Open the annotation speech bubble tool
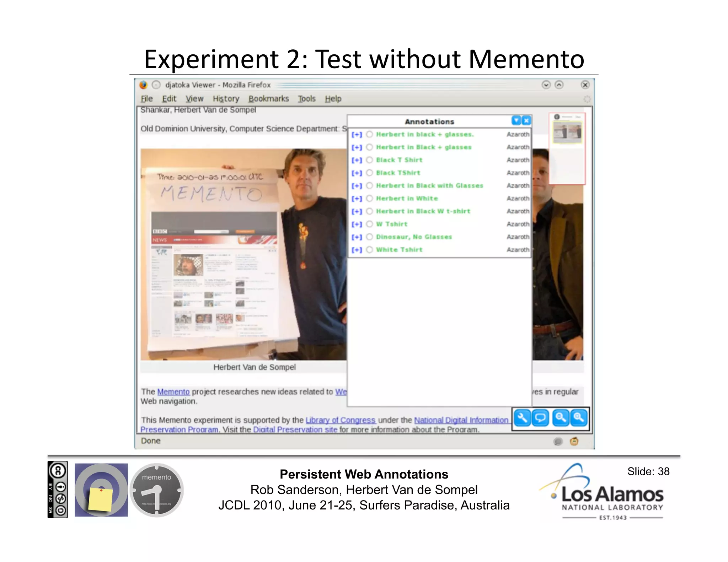This screenshot has height=562, width=728. pyautogui.click(x=540, y=418)
